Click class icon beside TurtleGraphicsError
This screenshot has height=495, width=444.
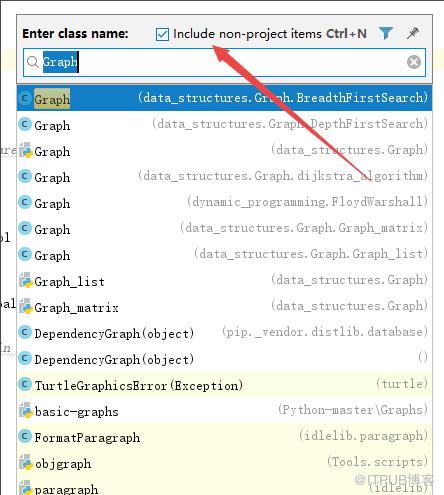click(x=25, y=384)
